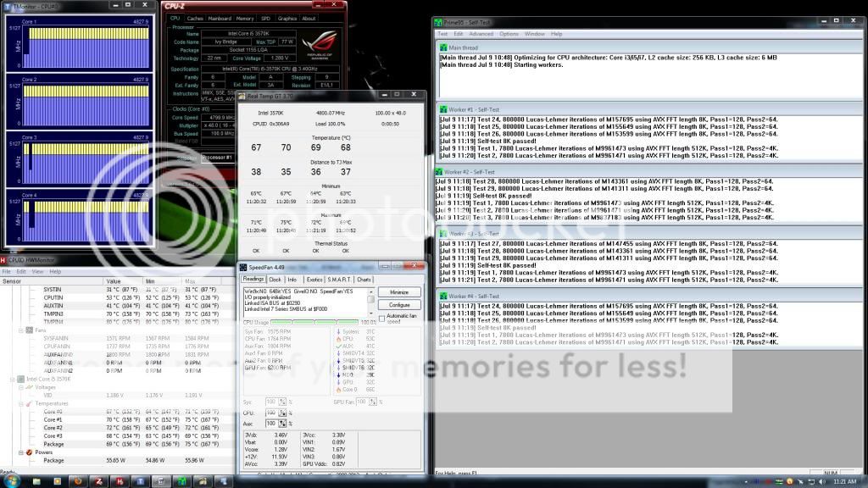
Task: Open the Memory tab in CPU-Z
Action: click(245, 19)
